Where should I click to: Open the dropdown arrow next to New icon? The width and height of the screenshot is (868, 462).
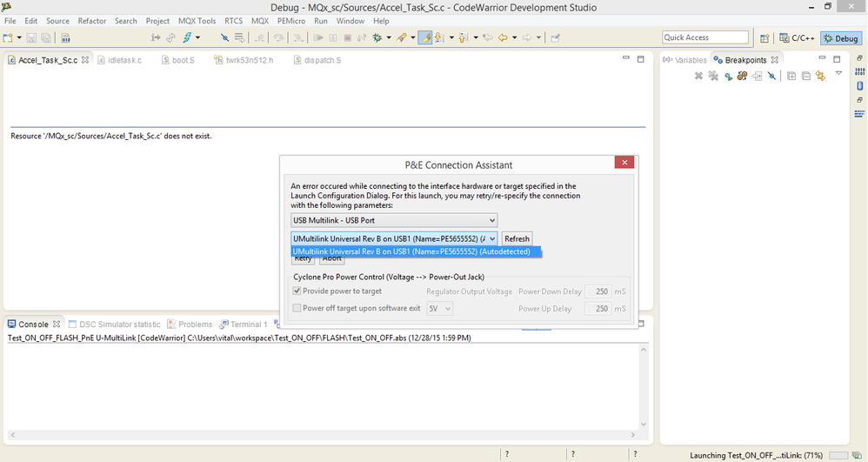click(19, 37)
